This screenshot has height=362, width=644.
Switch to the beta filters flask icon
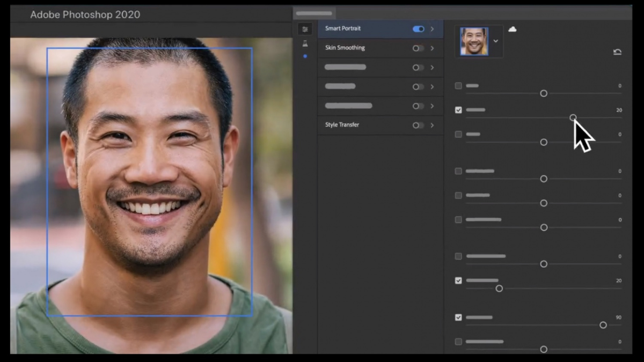click(x=305, y=43)
